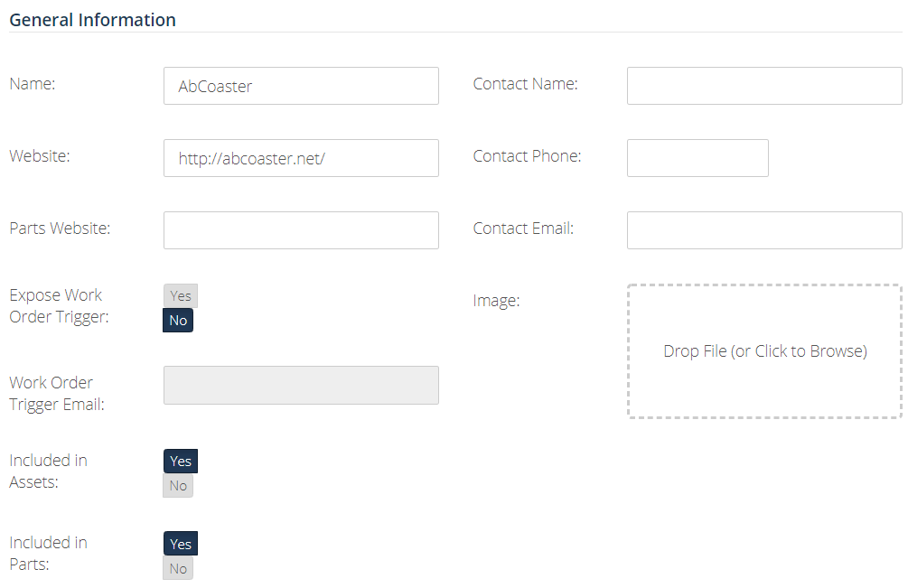Viewport: 908px width, 588px height.
Task: Click the Image label text
Action: (496, 301)
